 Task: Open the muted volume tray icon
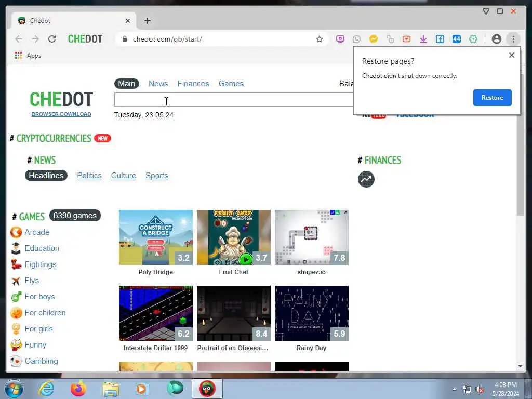point(480,390)
